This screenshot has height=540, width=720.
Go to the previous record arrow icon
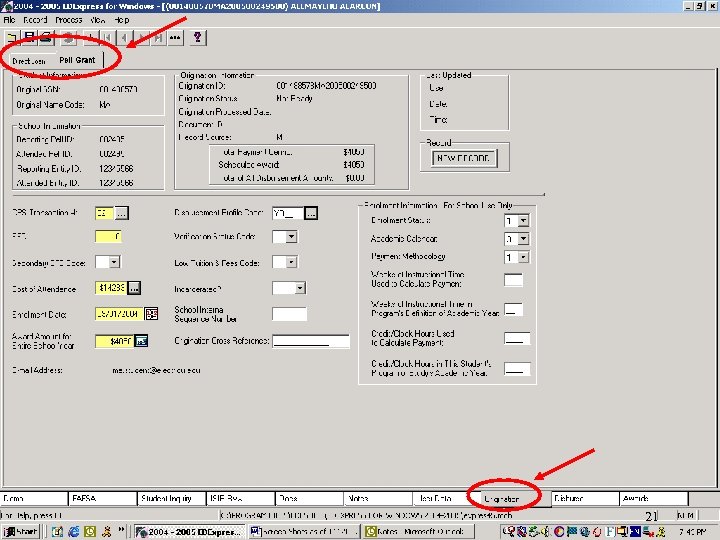(x=124, y=38)
